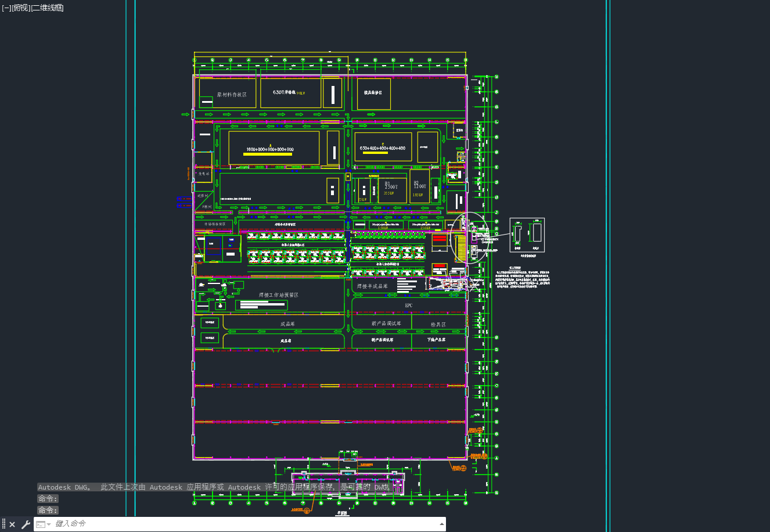Grab the command line grip handle

pyautogui.click(x=4, y=524)
